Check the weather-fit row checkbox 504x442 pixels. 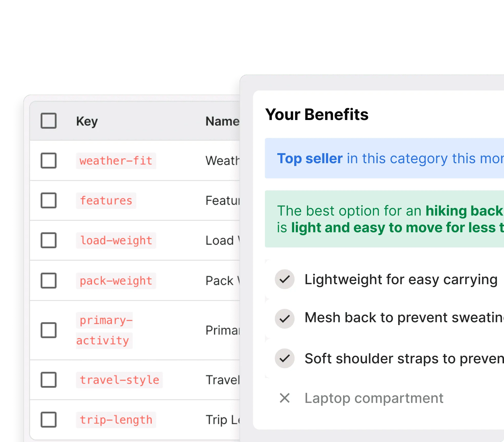tap(49, 161)
